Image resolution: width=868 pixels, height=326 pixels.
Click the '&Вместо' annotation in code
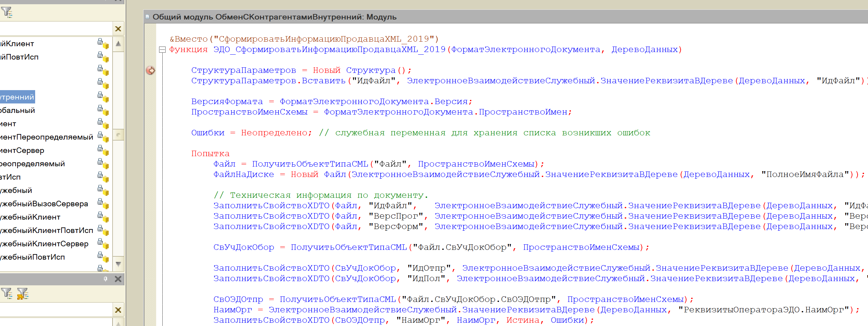188,39
